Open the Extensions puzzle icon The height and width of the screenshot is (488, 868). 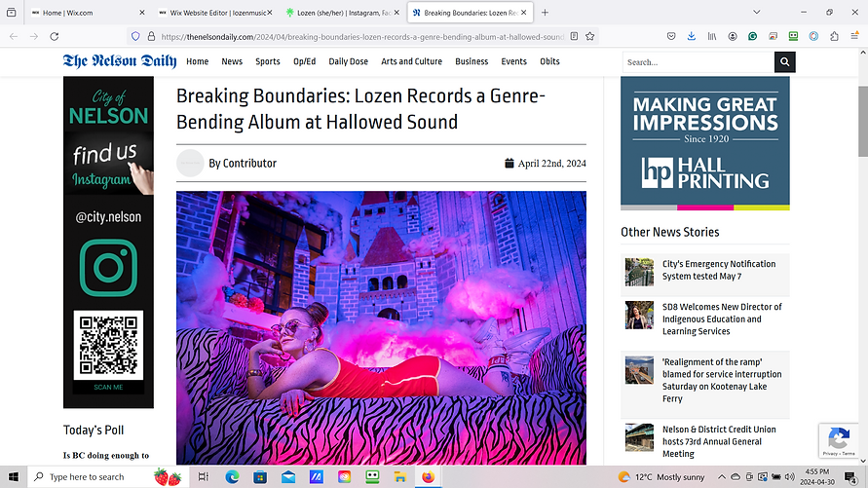(834, 36)
